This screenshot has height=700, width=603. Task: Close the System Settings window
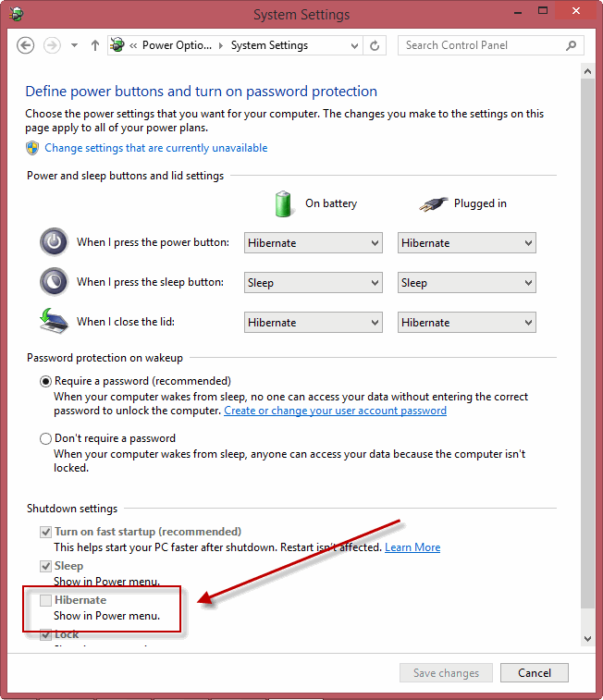pos(576,11)
